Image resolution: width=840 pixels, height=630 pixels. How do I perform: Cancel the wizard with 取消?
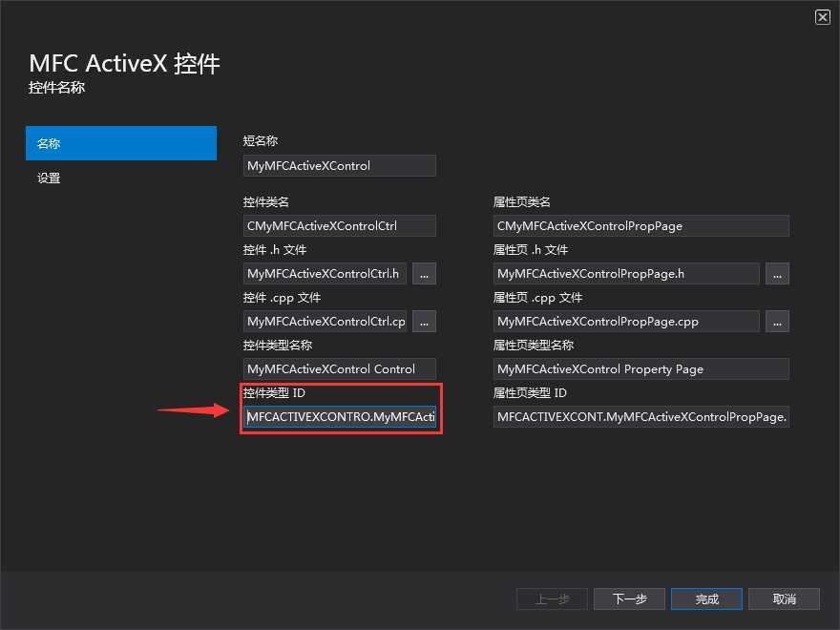(x=785, y=598)
